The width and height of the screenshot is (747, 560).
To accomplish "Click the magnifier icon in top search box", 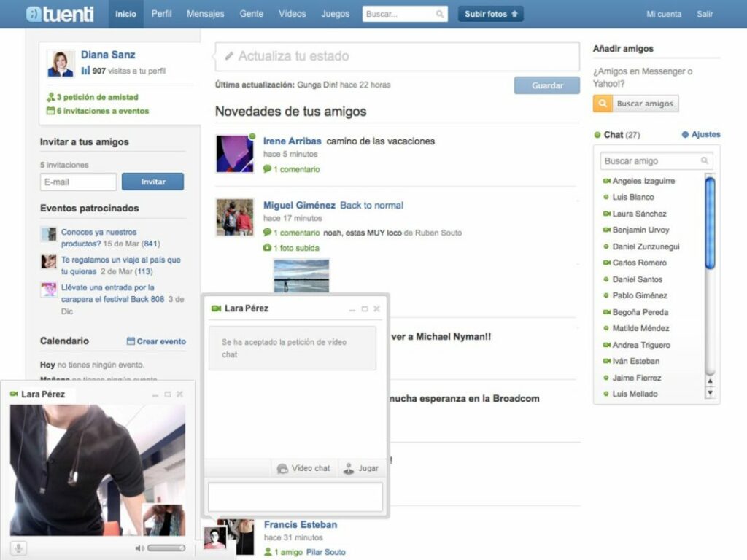I will point(440,14).
